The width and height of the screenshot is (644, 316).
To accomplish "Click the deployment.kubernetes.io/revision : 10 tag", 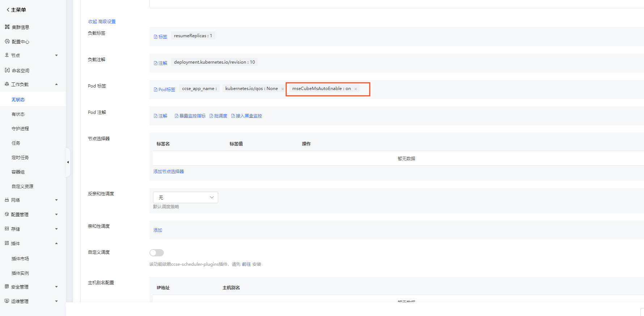I will pyautogui.click(x=215, y=62).
